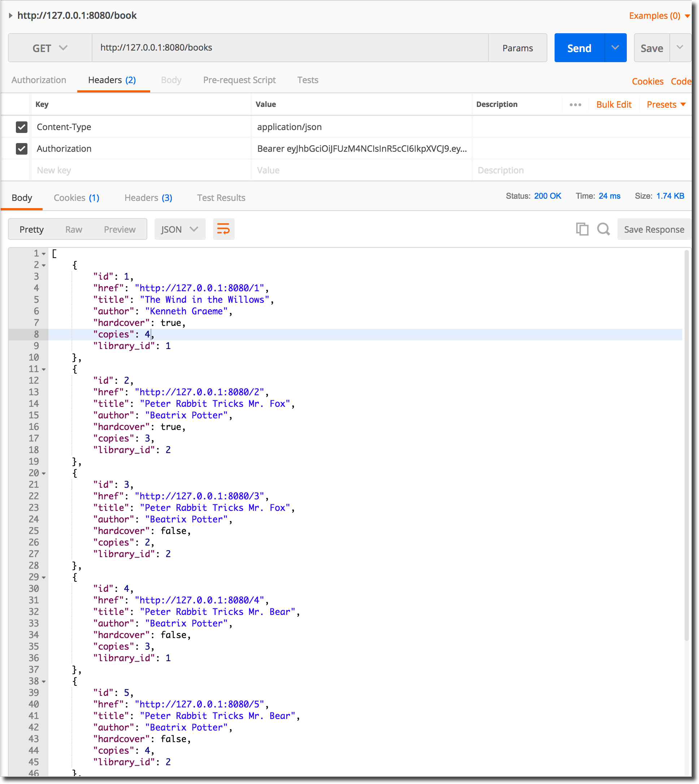699x784 pixels.
Task: Switch to Preview view
Action: (120, 229)
